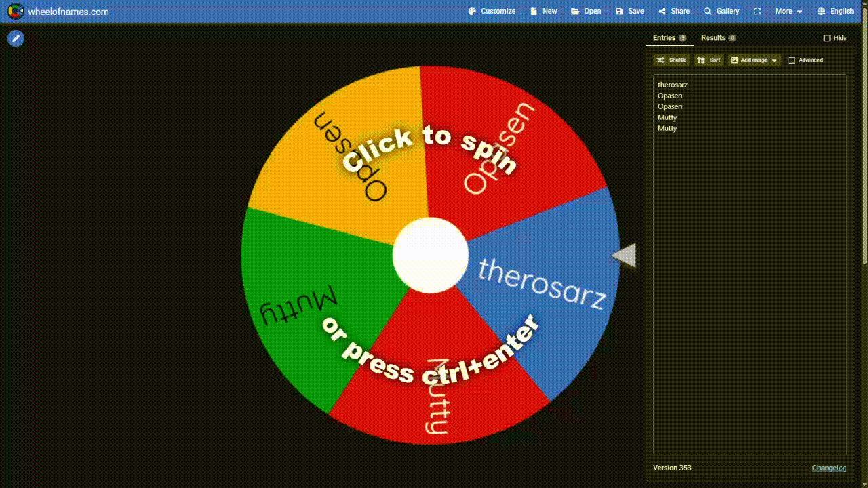
Task: Click the wheelofnames.com site title
Action: tap(68, 12)
